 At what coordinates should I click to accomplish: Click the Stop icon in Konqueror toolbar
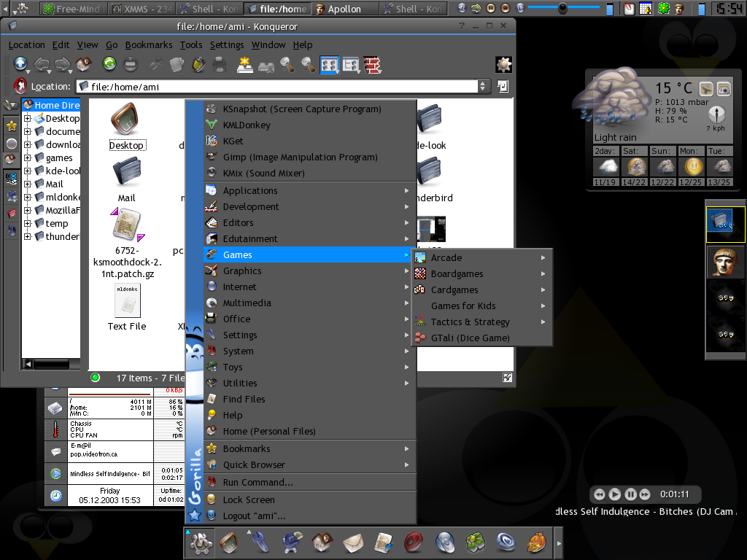point(131,64)
